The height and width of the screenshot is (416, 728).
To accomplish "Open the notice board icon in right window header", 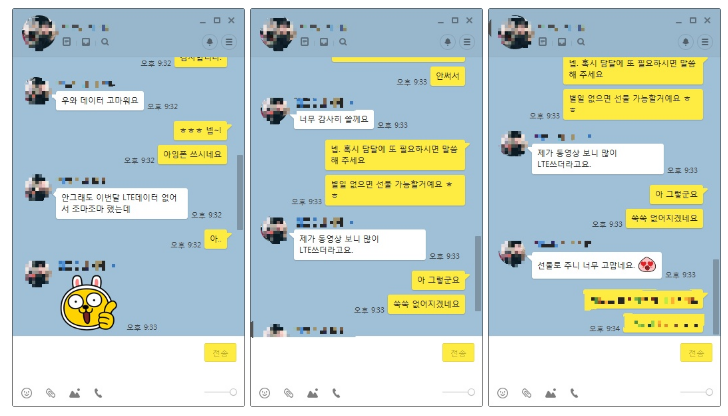I will point(542,42).
